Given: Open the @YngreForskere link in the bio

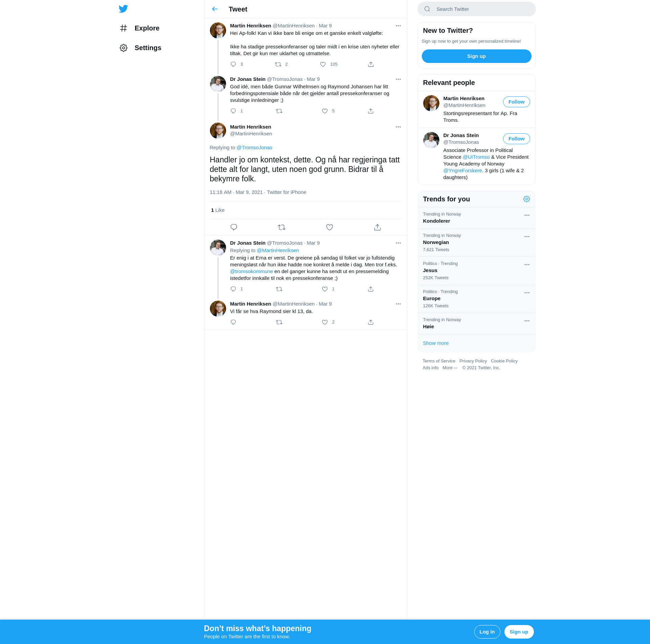Looking at the screenshot, I should click(462, 171).
